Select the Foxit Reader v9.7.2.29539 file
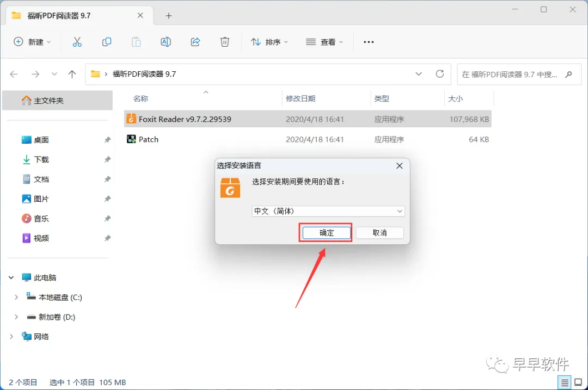 (308, 119)
